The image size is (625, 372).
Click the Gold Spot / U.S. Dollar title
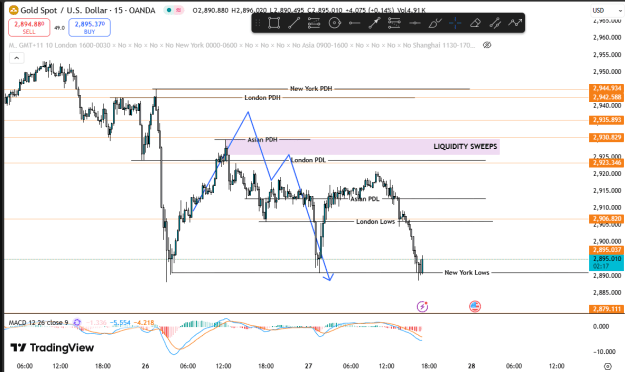click(x=88, y=10)
